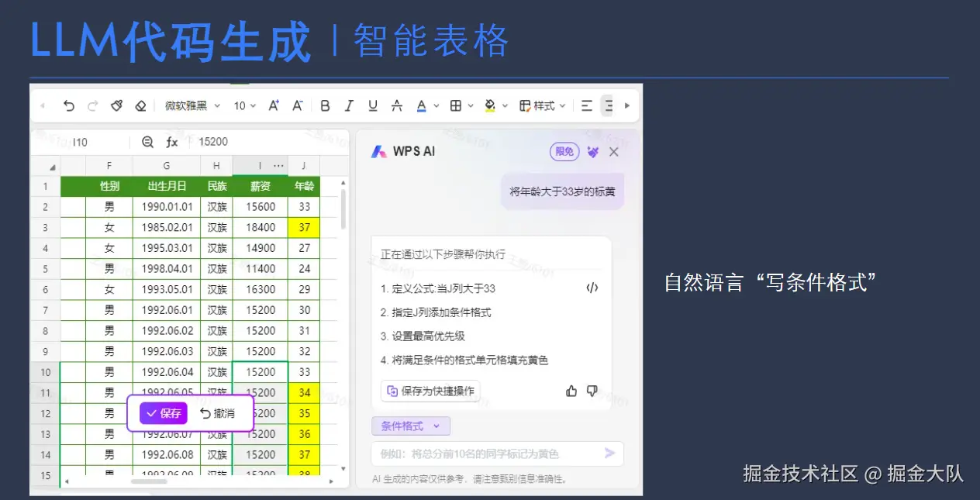Click the 保存 save button over the table
Screen dimensions: 980x500
click(162, 413)
